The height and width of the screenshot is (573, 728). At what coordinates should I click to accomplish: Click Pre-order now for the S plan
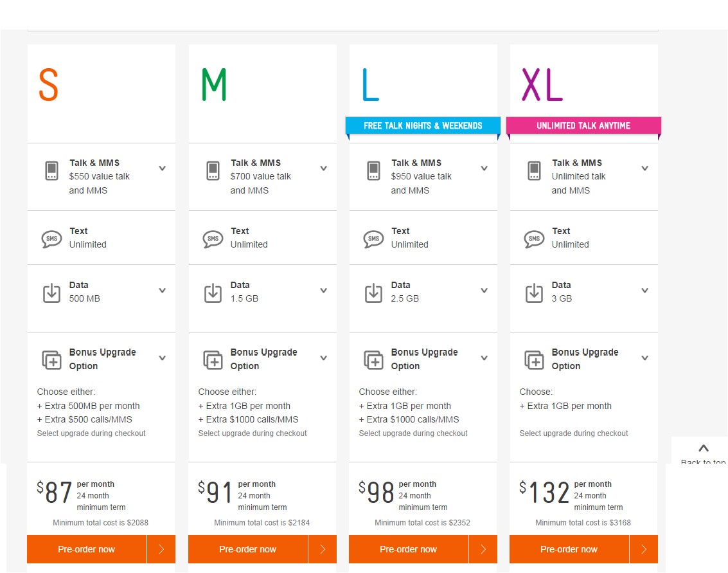87,549
